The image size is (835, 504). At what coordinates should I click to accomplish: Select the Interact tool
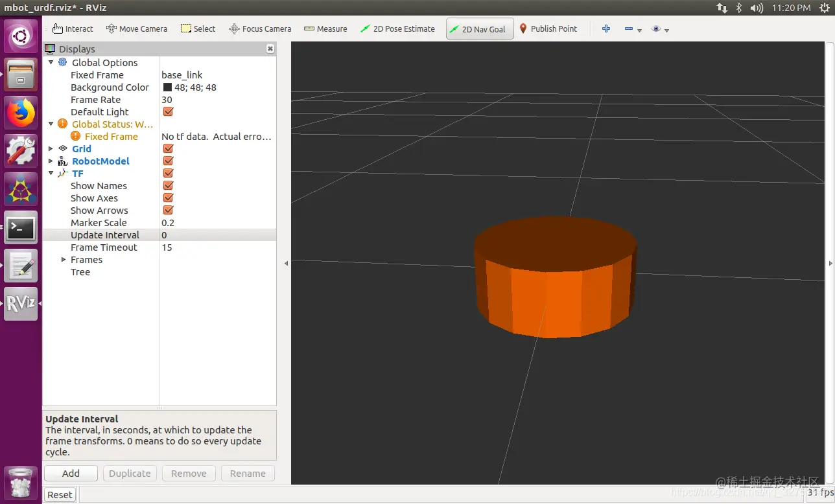(73, 29)
